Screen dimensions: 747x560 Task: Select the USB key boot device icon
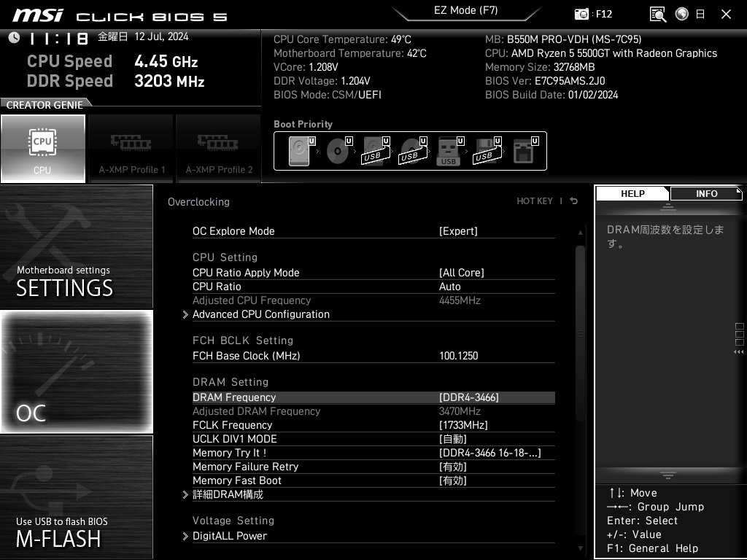(x=450, y=151)
